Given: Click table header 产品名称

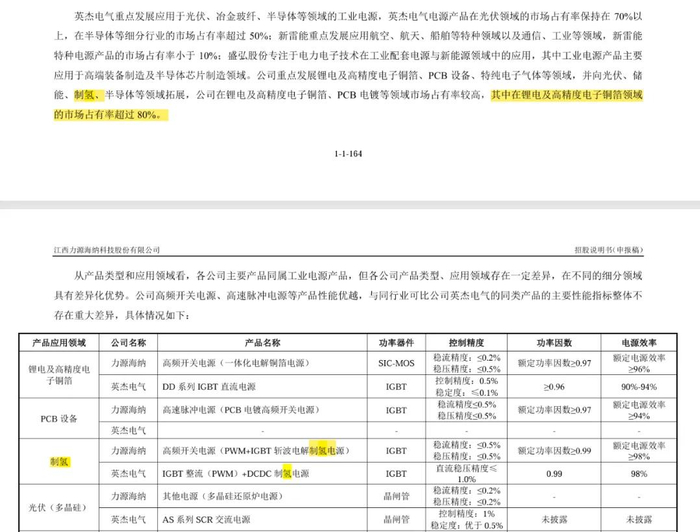Looking at the screenshot, I should pyautogui.click(x=262, y=343).
